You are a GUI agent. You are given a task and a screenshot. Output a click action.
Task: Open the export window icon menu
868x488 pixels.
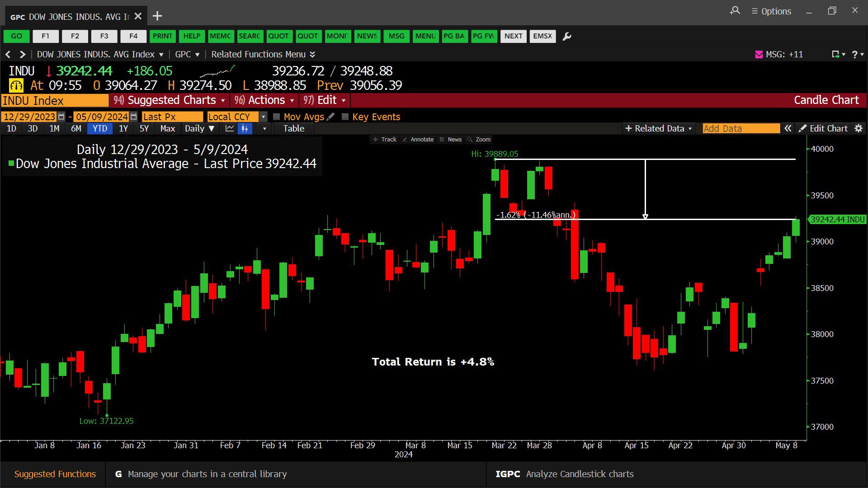coord(838,54)
